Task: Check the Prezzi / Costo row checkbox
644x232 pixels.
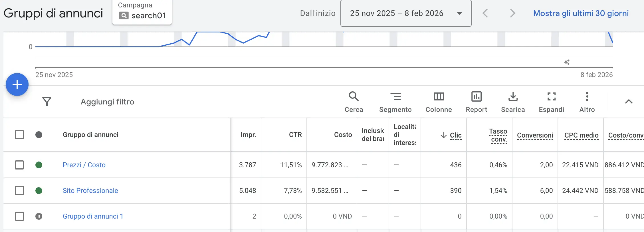Action: tap(19, 165)
